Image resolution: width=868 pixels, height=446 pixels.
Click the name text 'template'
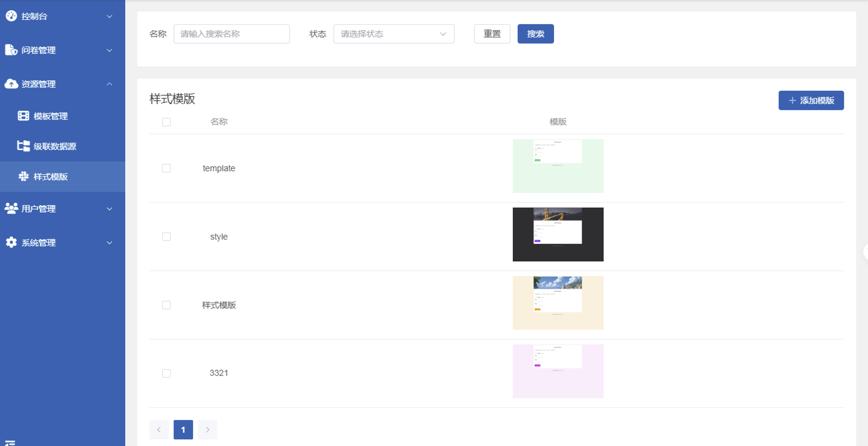point(219,168)
